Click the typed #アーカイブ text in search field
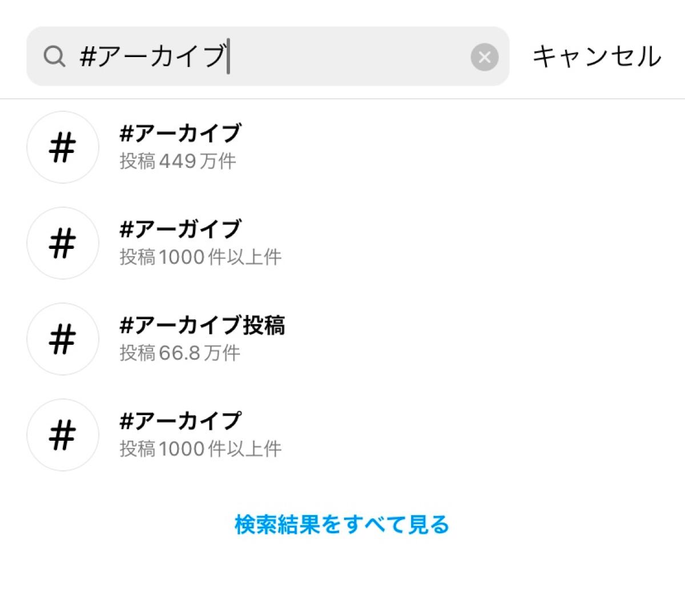The height and width of the screenshot is (616, 685). pyautogui.click(x=152, y=57)
